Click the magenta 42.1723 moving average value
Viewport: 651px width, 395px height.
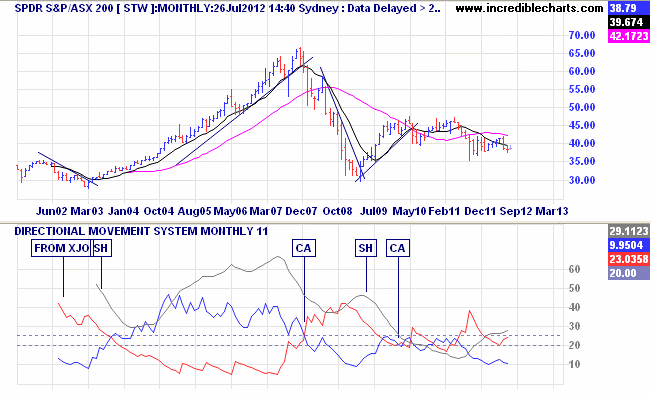click(x=629, y=36)
